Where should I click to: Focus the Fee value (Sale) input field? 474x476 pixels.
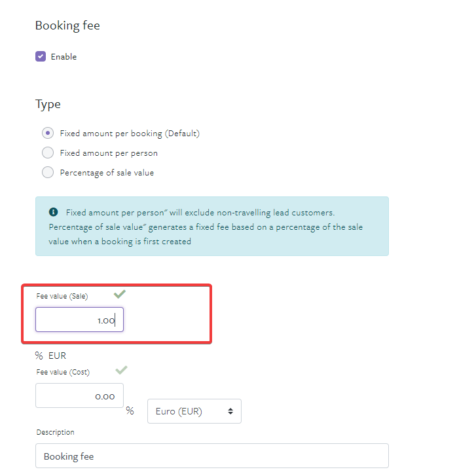(79, 320)
